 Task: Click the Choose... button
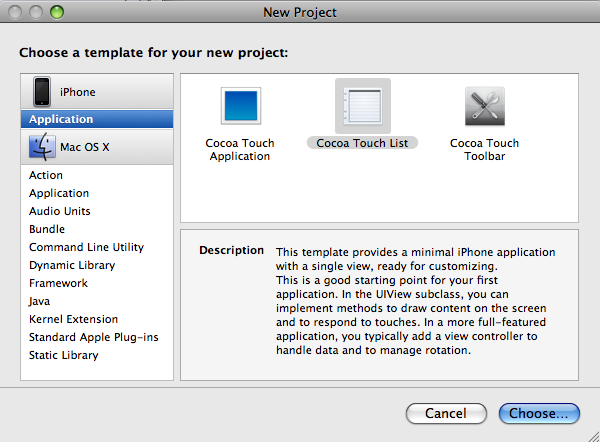pyautogui.click(x=539, y=413)
